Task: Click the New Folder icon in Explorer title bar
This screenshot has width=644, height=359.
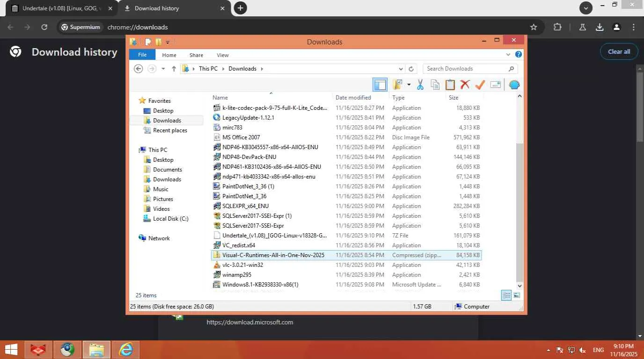Action: [x=158, y=42]
